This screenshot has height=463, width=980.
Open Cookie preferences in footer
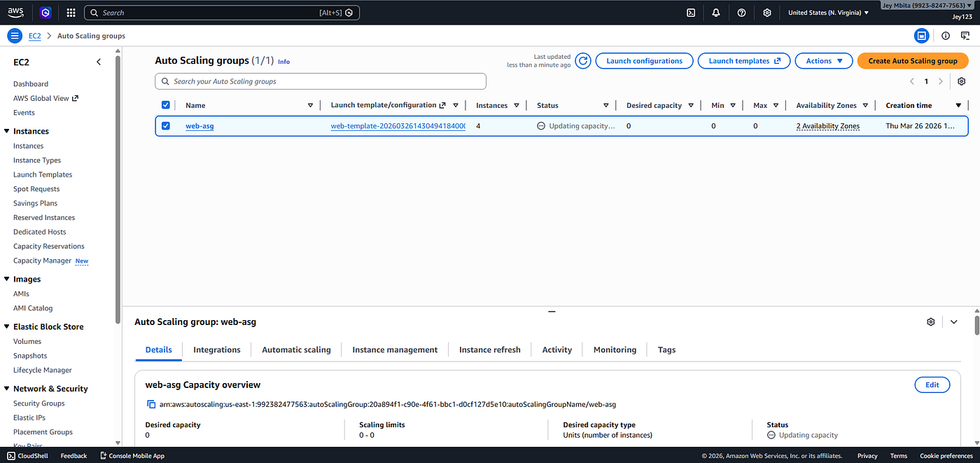(946, 456)
